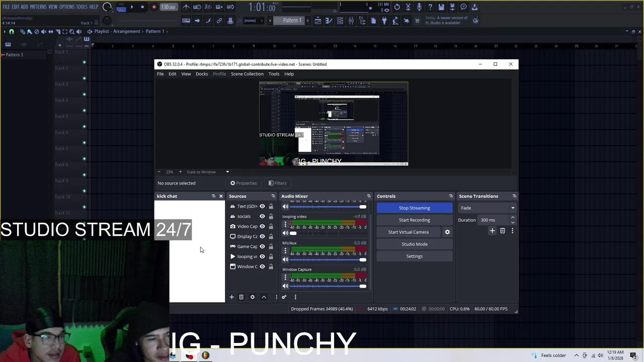Adjust looping video volume slider
This screenshot has height=362, width=644.
328,233
